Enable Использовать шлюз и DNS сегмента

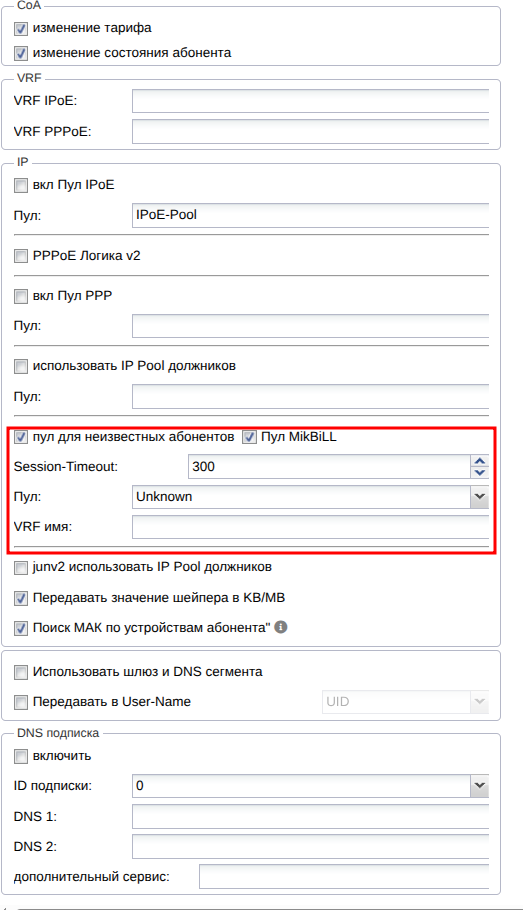click(x=21, y=672)
